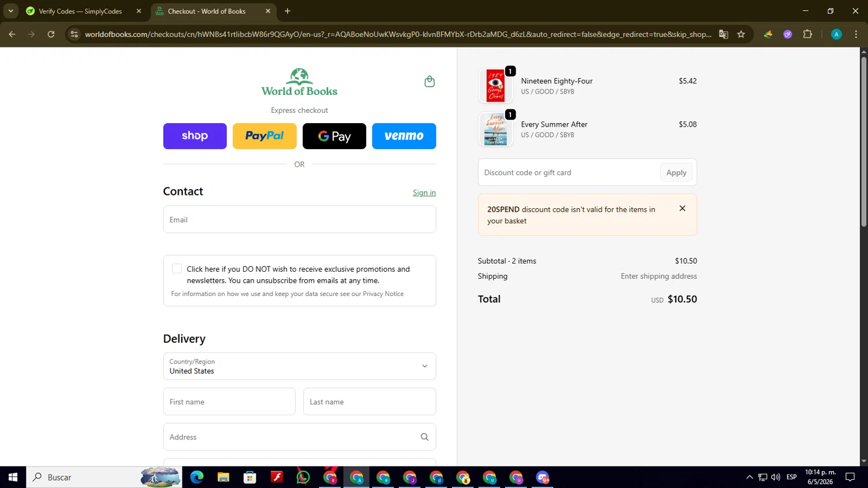Open the Chrome profile avatar A
This screenshot has height=488, width=868.
point(836,34)
